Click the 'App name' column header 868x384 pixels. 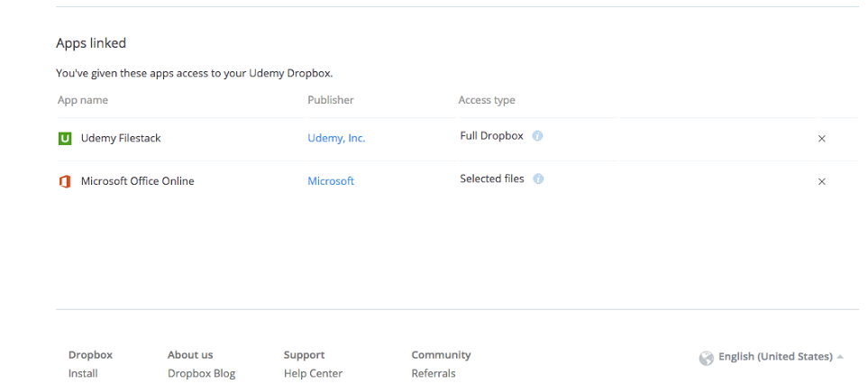pyautogui.click(x=83, y=100)
